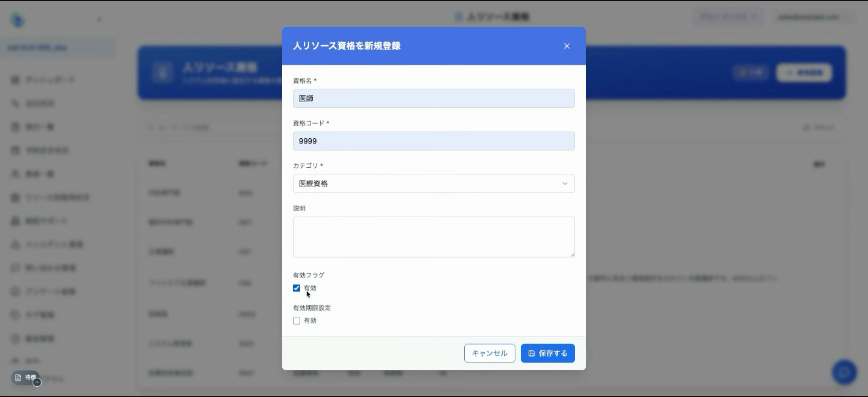This screenshot has width=868, height=397.
Task: Click into the 資格名 field containing 医師
Action: click(434, 98)
